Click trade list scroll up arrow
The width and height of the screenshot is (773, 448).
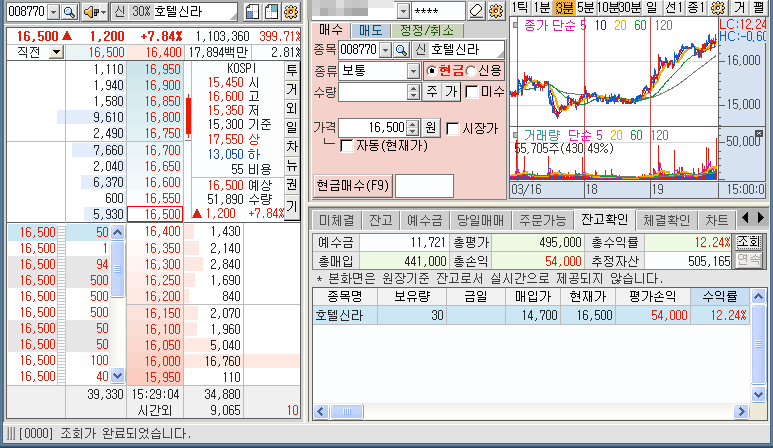pyautogui.click(x=117, y=232)
